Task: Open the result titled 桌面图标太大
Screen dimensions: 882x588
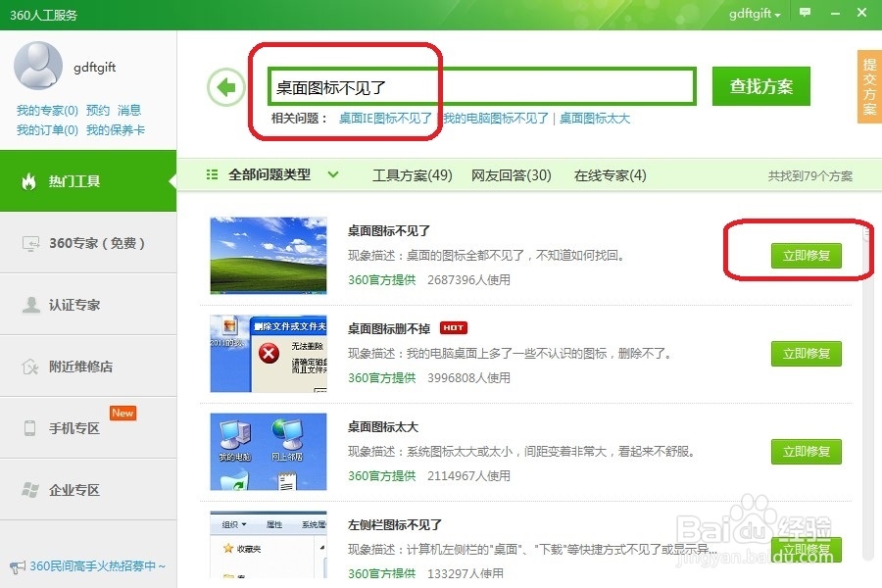Action: tap(383, 426)
